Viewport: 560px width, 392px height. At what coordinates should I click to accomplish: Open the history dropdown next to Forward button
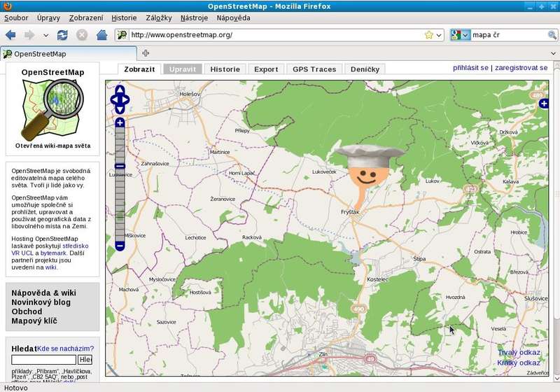[45, 35]
